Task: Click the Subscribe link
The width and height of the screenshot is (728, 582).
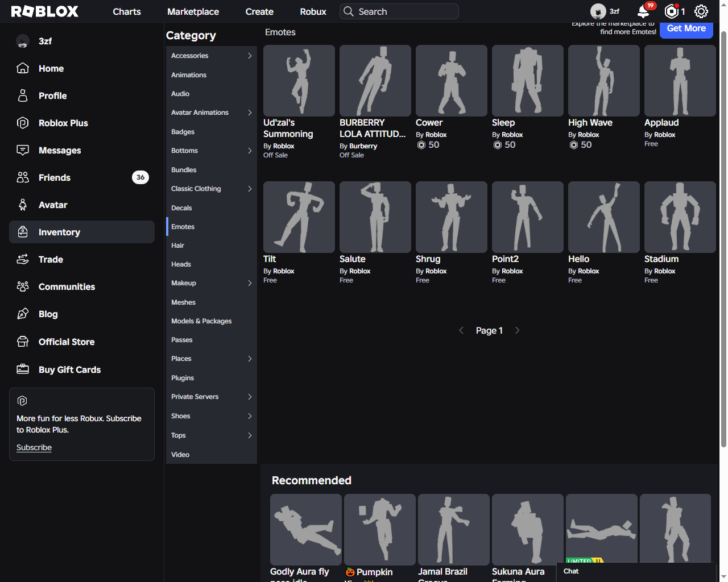Action: [34, 447]
